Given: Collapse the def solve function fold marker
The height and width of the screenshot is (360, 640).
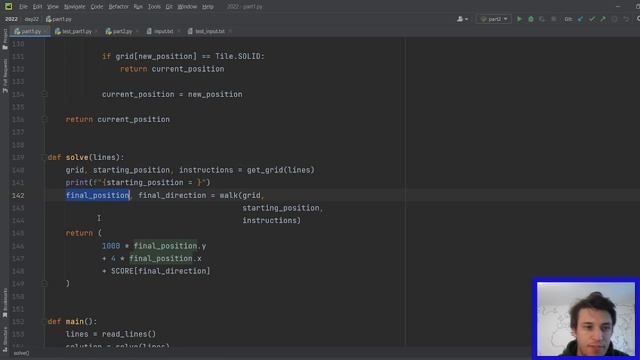Looking at the screenshot, I should (x=44, y=157).
